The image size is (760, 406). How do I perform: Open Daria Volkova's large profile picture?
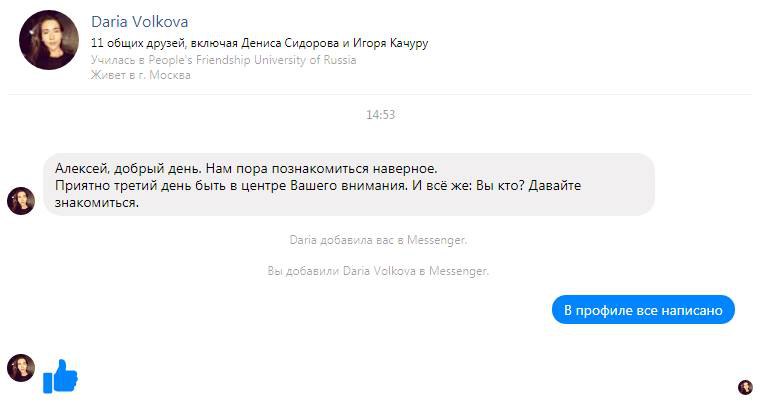point(49,40)
